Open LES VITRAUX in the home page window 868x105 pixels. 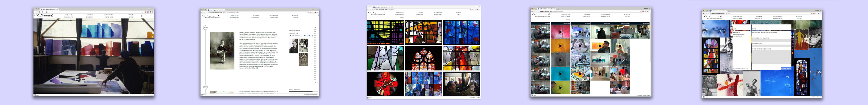click(x=90, y=15)
